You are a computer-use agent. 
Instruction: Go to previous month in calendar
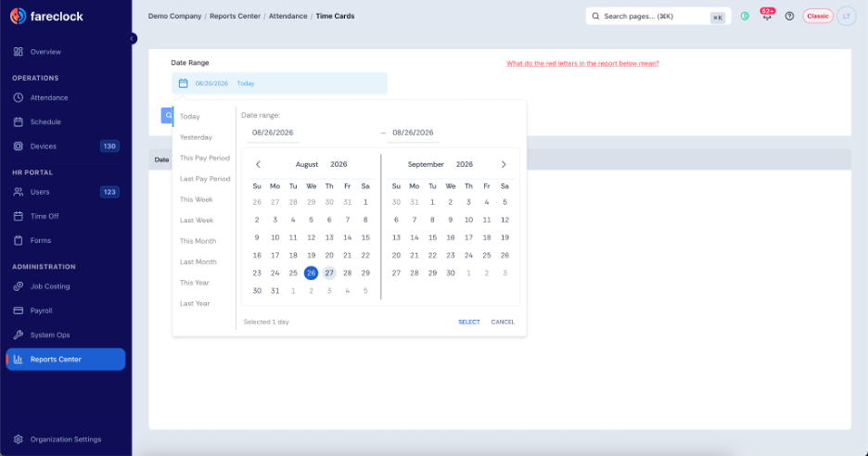coord(258,164)
